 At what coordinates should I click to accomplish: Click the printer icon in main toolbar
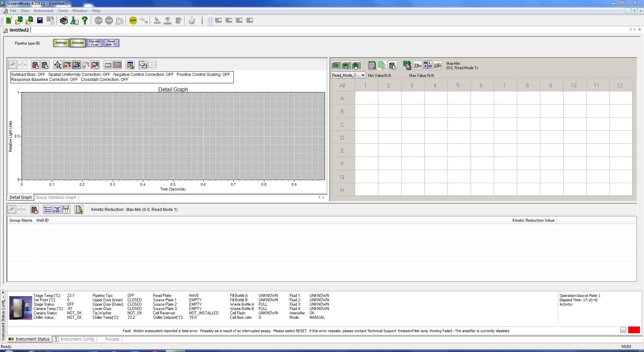click(64, 21)
